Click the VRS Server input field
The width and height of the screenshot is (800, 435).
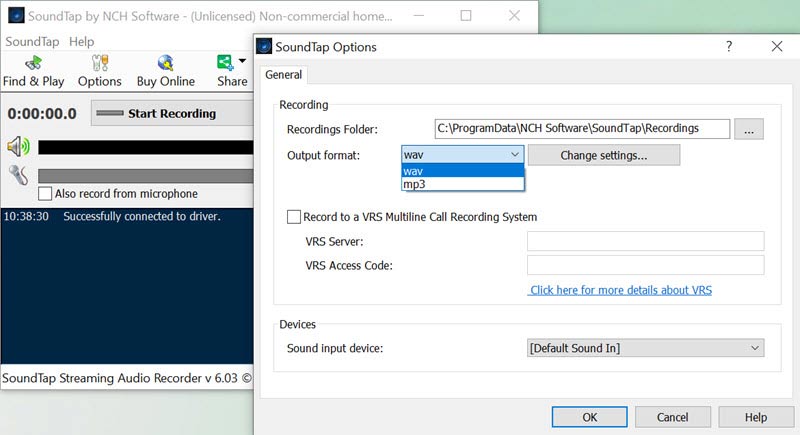click(645, 241)
